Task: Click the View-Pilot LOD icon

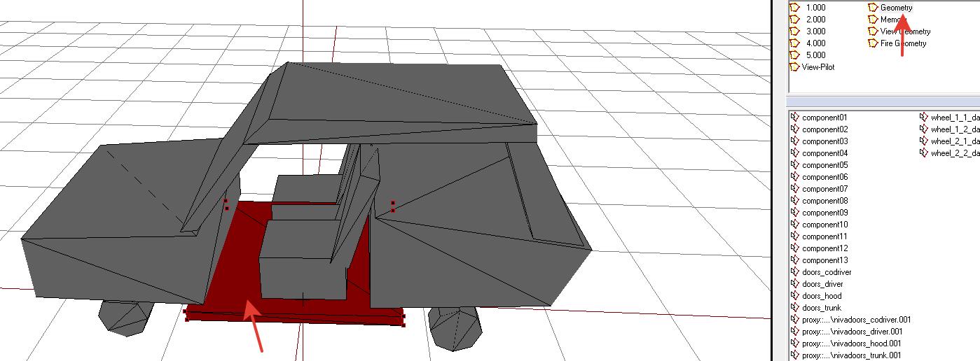Action: click(x=794, y=67)
